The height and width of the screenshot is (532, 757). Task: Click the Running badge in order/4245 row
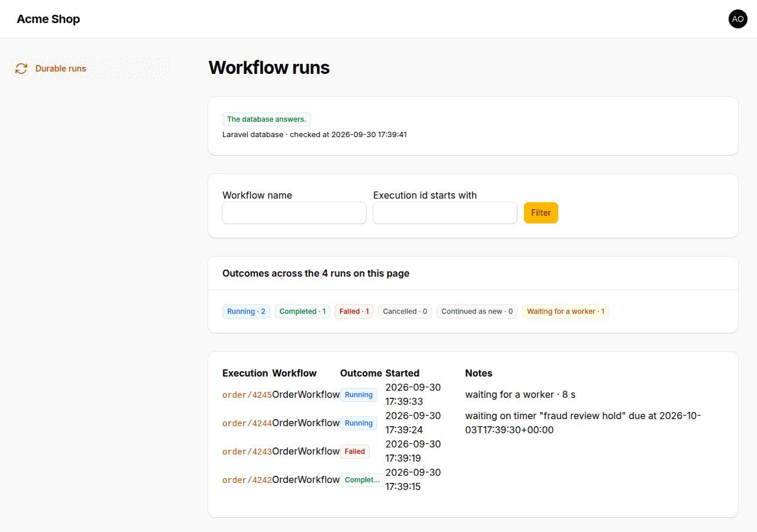(x=359, y=395)
